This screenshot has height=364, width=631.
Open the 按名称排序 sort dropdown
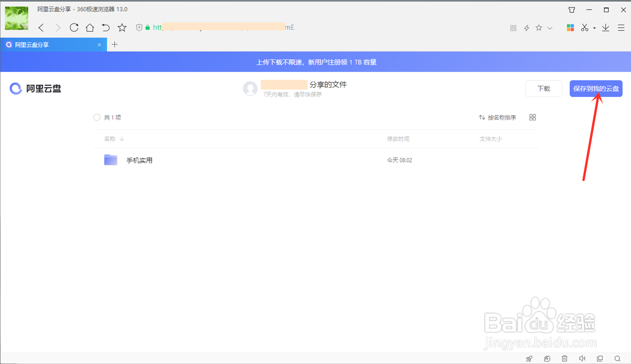click(497, 118)
